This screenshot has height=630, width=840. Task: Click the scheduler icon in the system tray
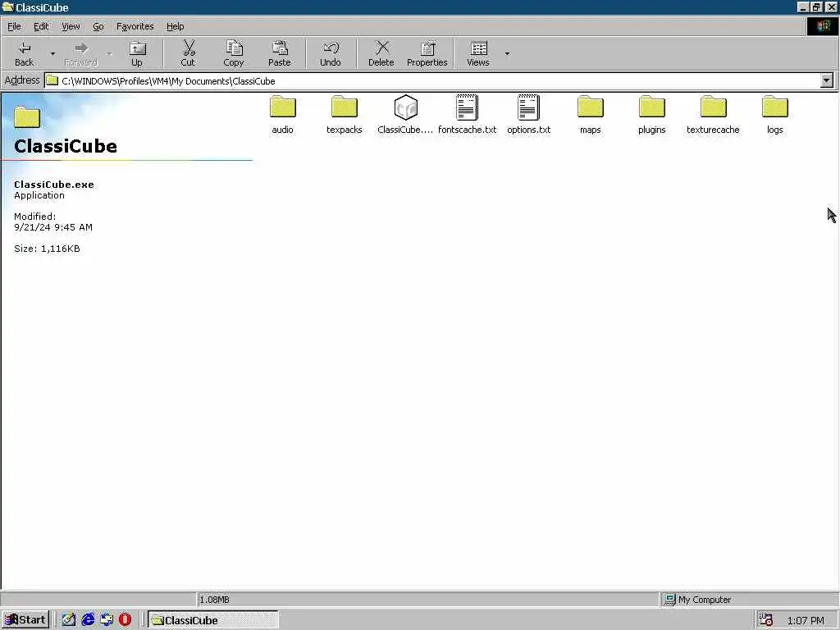pos(766,620)
